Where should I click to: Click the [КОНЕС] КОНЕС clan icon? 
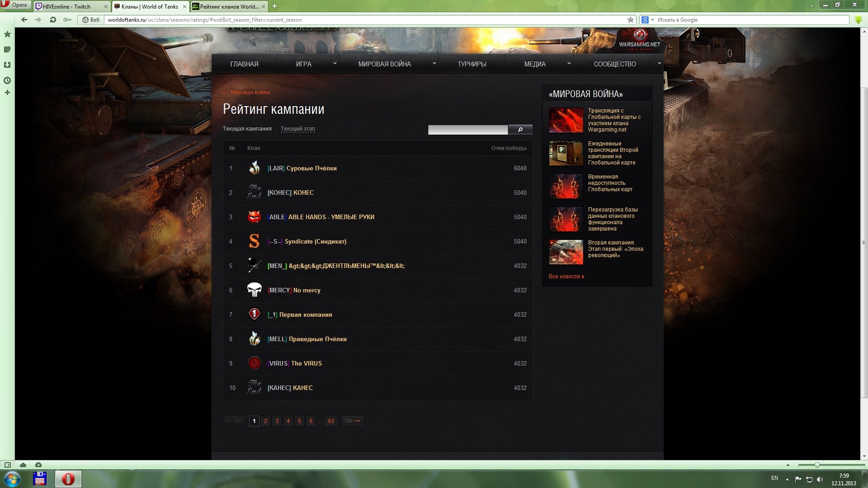254,192
